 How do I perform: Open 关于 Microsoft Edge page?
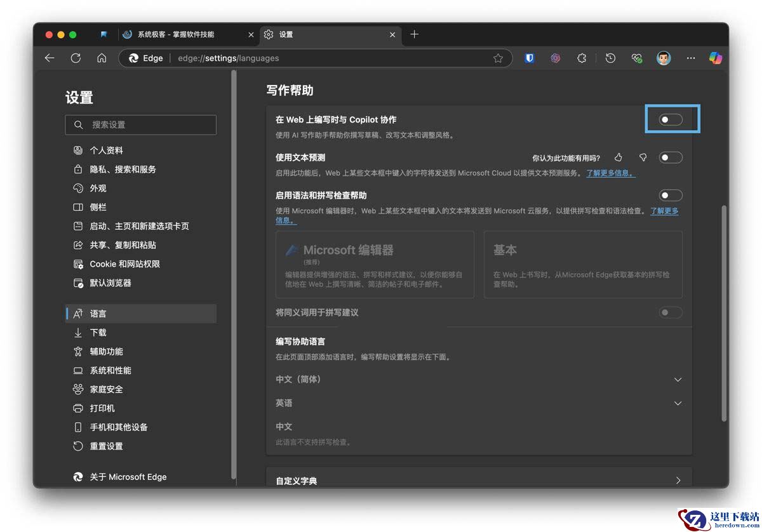pyautogui.click(x=141, y=477)
